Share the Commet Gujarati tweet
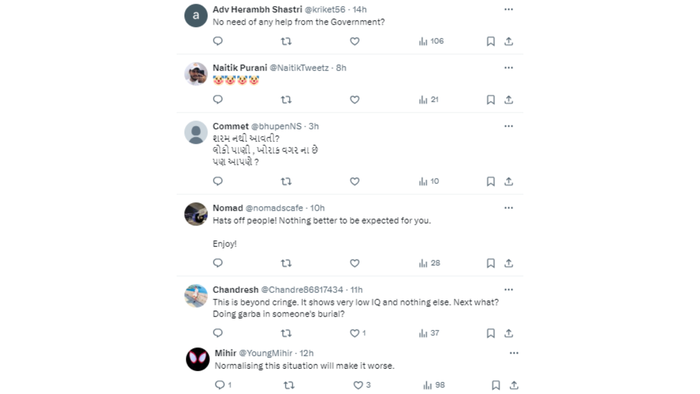The width and height of the screenshot is (700, 394). [x=508, y=182]
